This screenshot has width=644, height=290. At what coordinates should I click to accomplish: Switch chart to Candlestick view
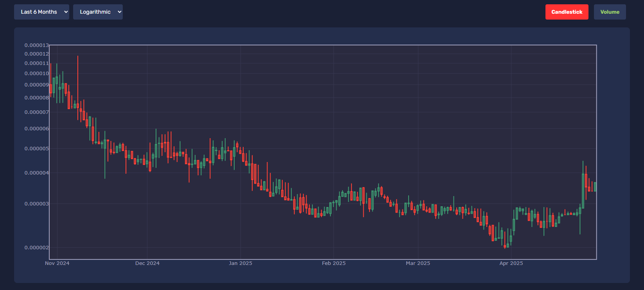coord(567,12)
